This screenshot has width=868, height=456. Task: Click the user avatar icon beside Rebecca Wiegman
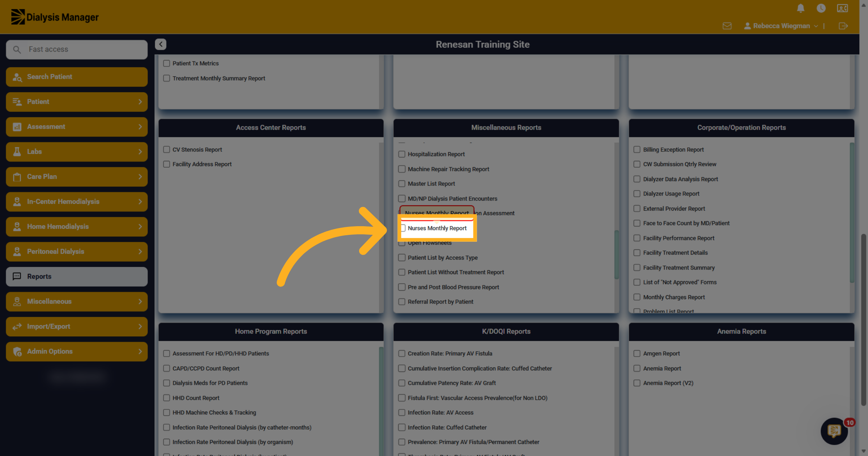click(747, 26)
